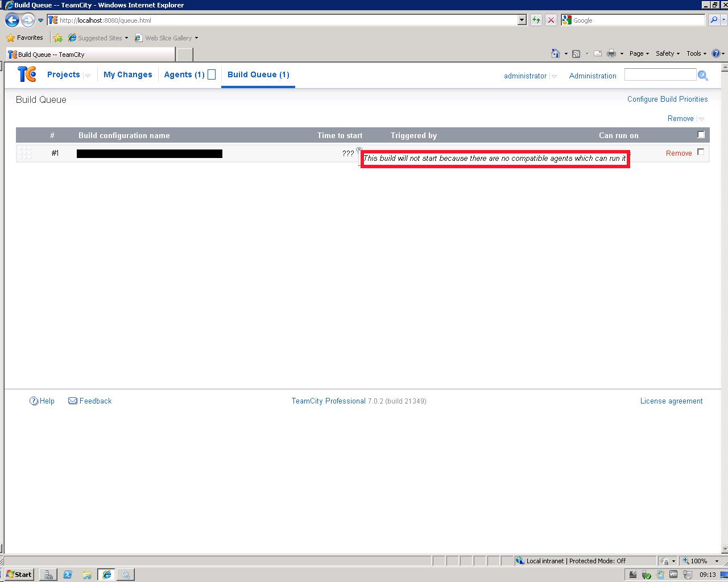The height and width of the screenshot is (582, 728).
Task: Open the Tools menu dropdown
Action: [x=697, y=53]
